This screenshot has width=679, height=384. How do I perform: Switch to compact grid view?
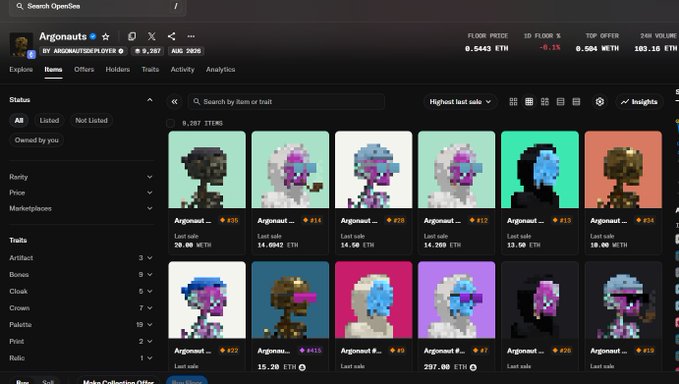[x=529, y=102]
